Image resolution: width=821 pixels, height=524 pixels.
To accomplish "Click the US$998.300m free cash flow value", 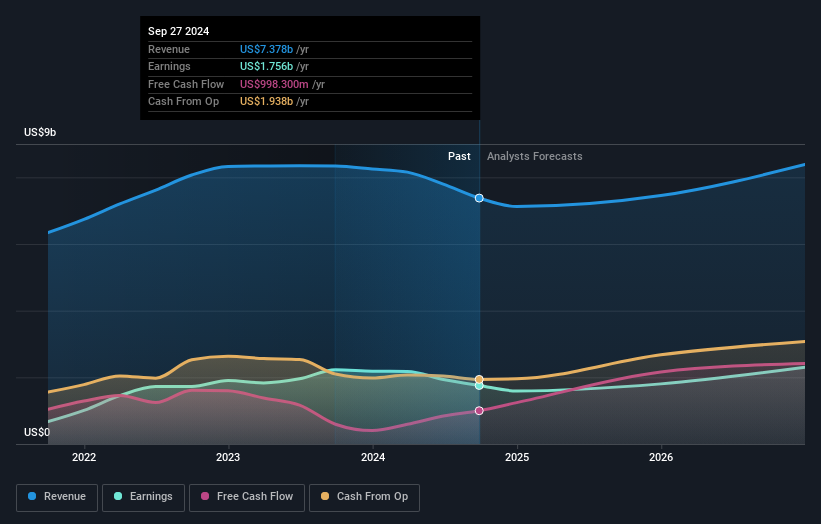I will pyautogui.click(x=274, y=84).
